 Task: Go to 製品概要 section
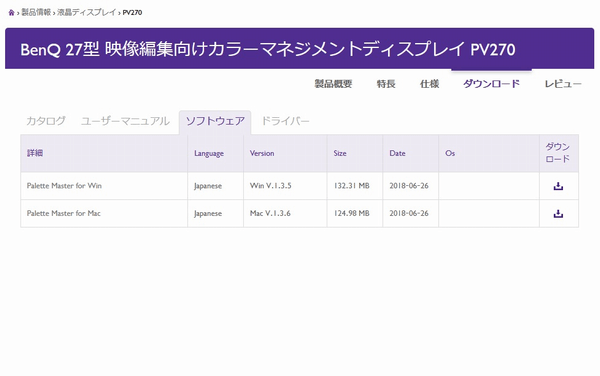coord(333,84)
